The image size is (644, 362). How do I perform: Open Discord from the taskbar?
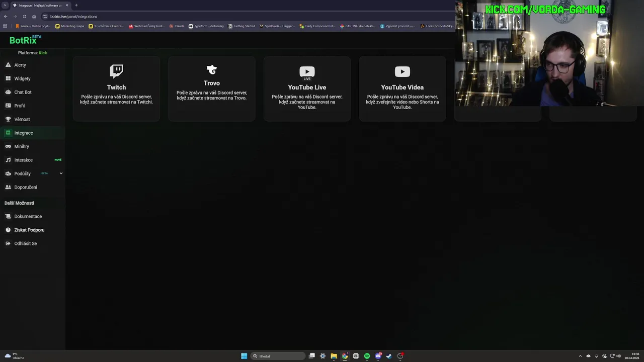pyautogui.click(x=378, y=356)
